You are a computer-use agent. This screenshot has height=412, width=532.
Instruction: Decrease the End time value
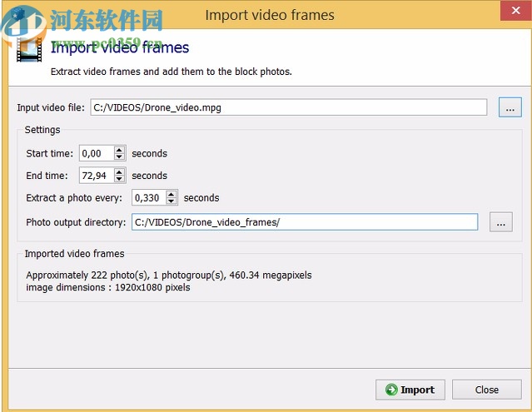pos(119,180)
